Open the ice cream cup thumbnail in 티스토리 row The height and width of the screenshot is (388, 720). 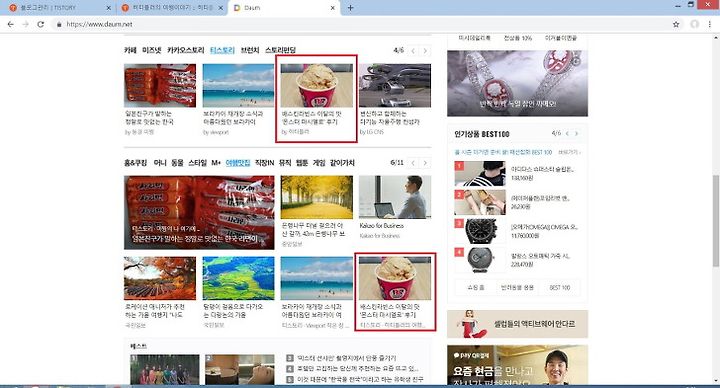317,85
